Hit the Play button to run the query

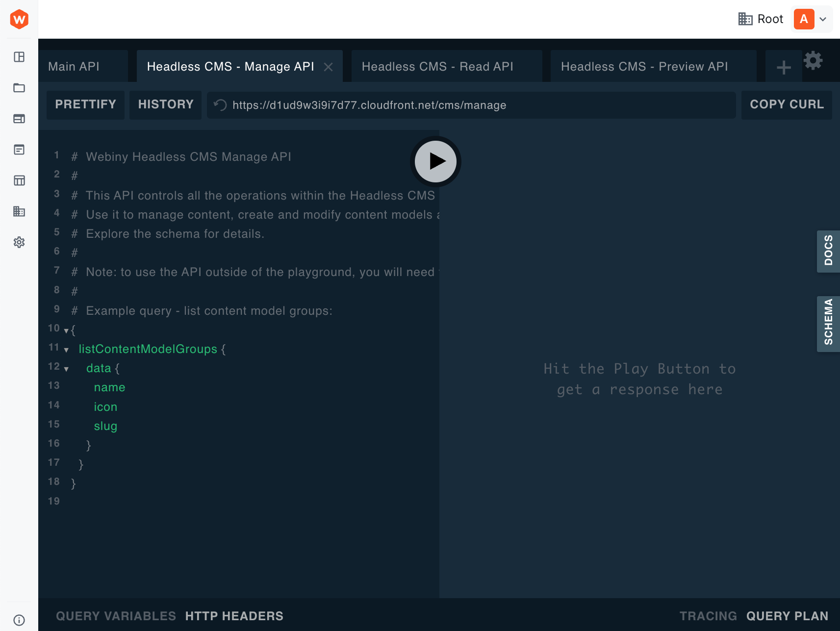click(x=435, y=162)
